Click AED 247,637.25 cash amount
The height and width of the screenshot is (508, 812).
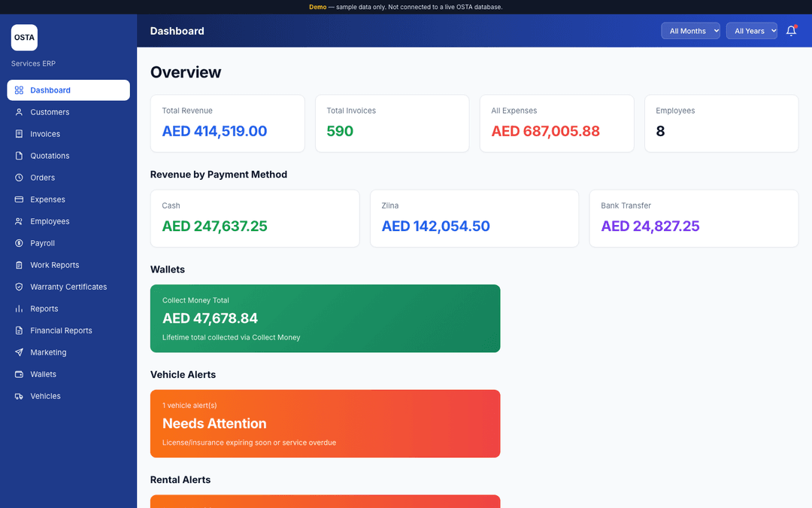pos(214,226)
